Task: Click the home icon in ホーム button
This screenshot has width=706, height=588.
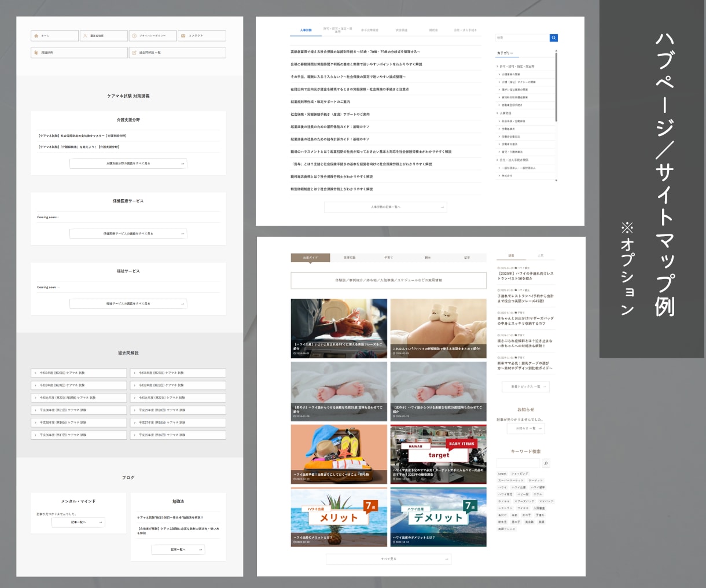Action: [x=36, y=36]
